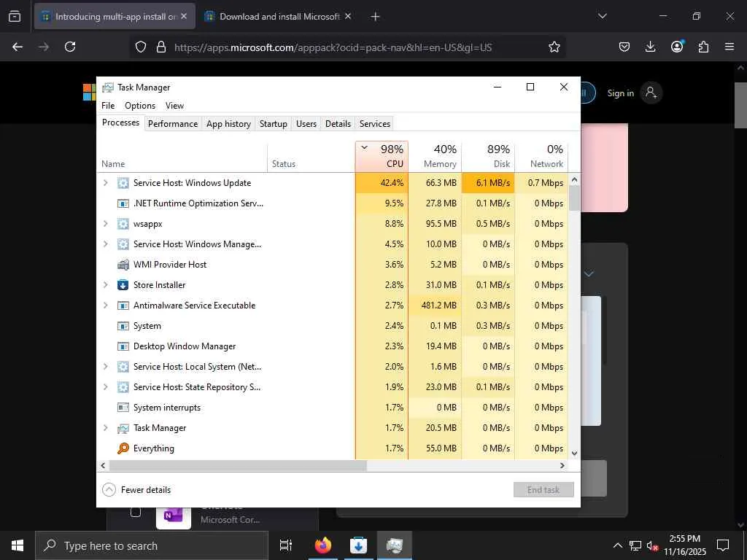Viewport: 747px width, 560px height.
Task: Click the Task Manager taskbar icon
Action: (x=395, y=545)
